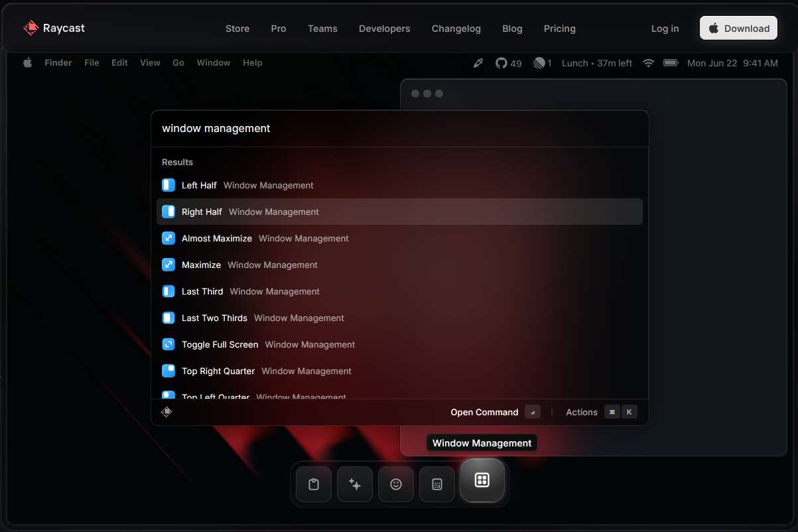The width and height of the screenshot is (798, 532).
Task: Click the calculator dock icon
Action: click(437, 484)
